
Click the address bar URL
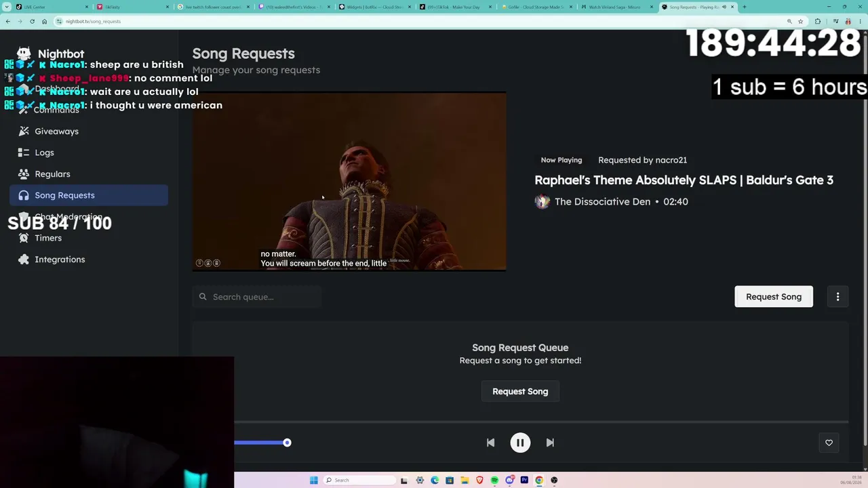[x=93, y=21]
